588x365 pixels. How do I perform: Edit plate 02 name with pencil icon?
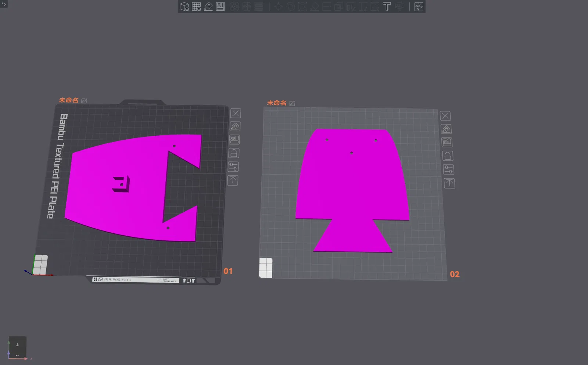coord(292,104)
